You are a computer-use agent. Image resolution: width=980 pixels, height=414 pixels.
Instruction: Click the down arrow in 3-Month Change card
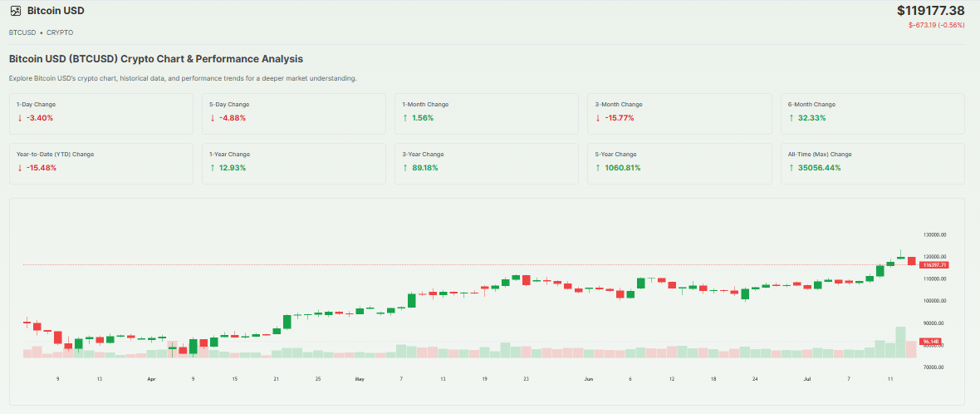598,117
